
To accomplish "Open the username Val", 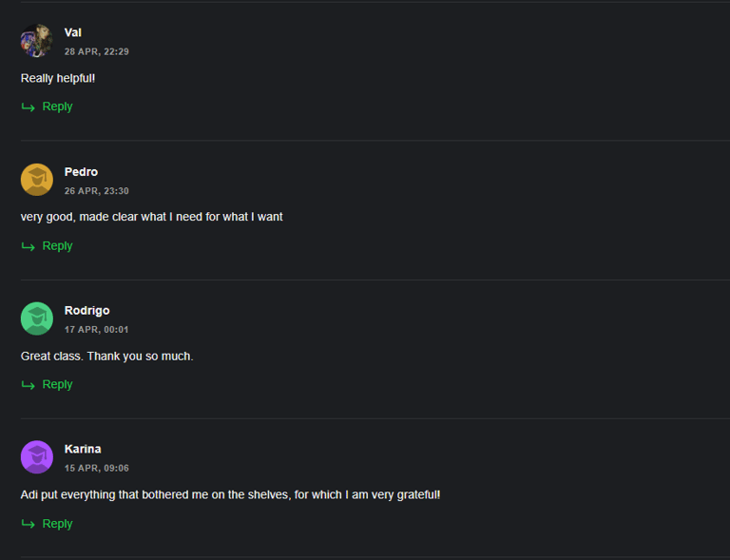I will click(x=72, y=32).
